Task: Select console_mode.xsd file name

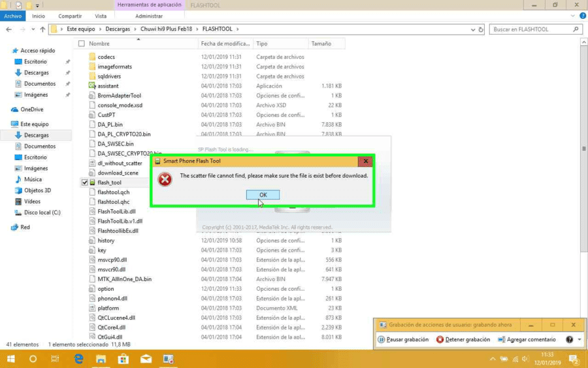Action: coord(120,105)
